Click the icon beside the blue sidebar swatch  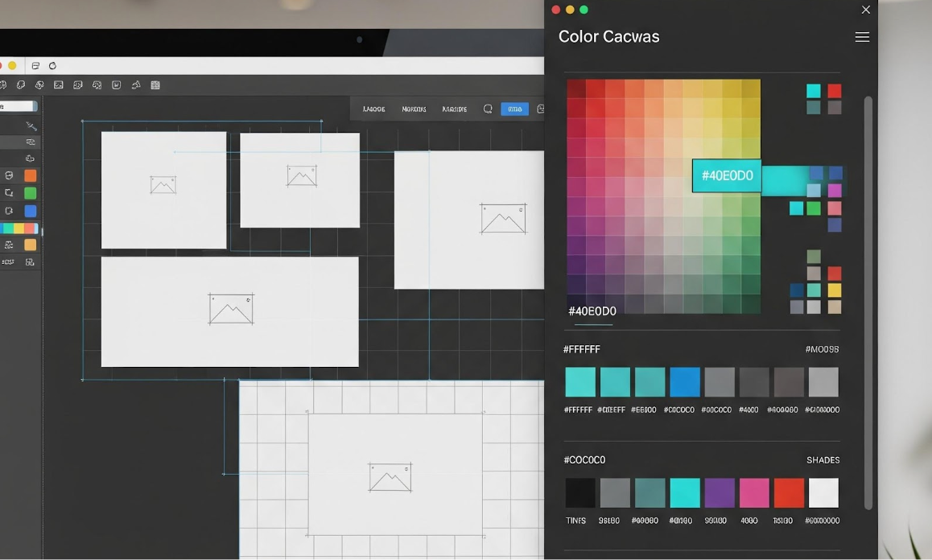click(x=9, y=211)
